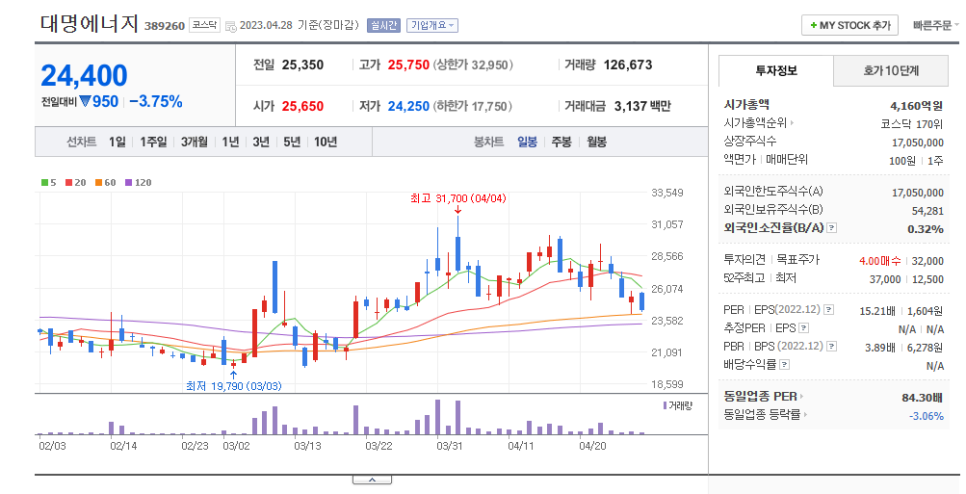
Task: Click help icon next to PBR BPS(2022.12)
Action: click(832, 347)
